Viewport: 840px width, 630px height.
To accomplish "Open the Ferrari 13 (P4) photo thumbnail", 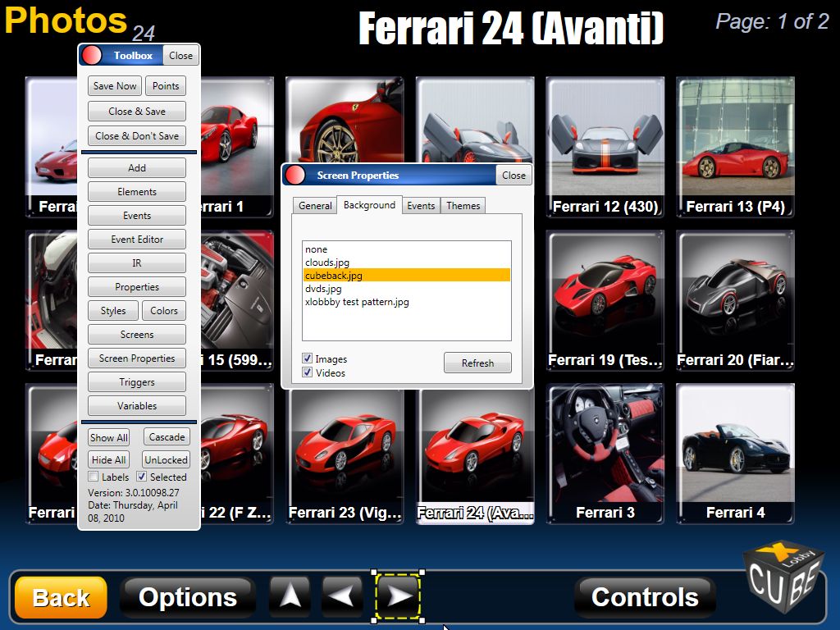I will tap(735, 147).
